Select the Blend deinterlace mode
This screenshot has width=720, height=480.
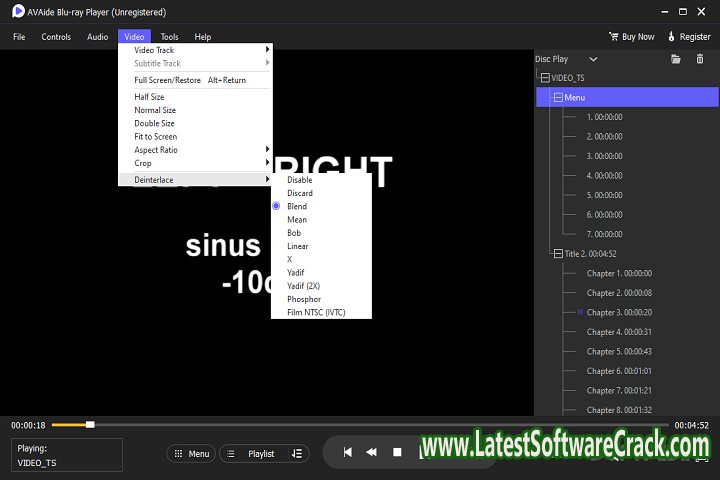(x=321, y=207)
